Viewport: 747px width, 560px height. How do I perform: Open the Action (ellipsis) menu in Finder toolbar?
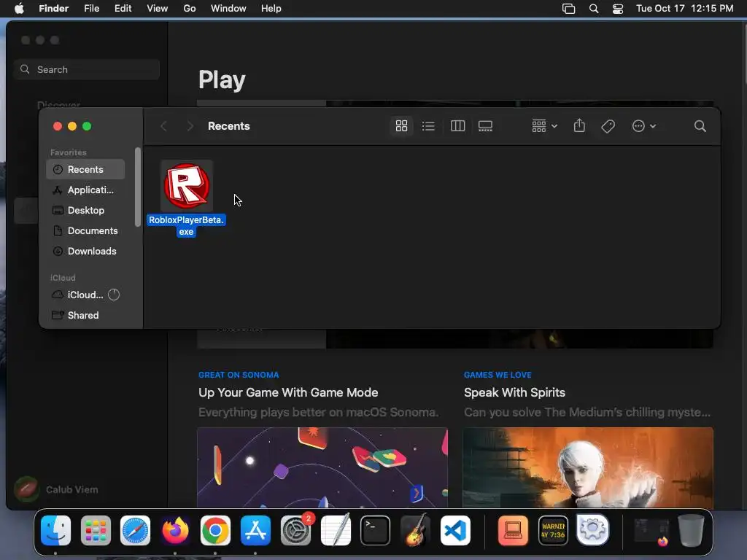[x=643, y=125]
